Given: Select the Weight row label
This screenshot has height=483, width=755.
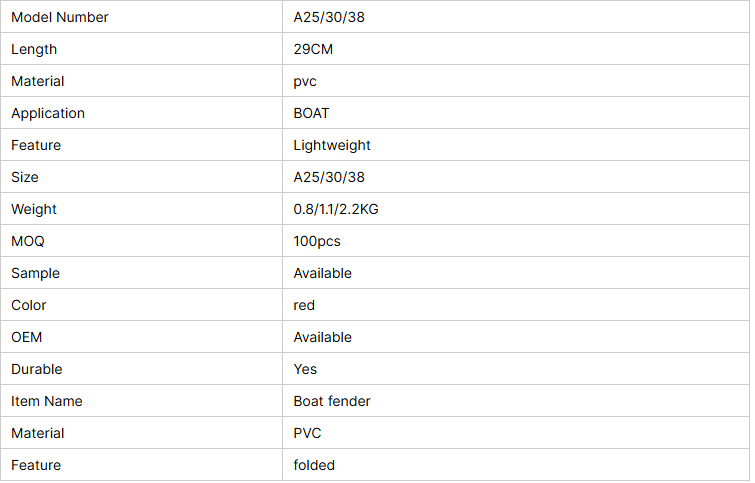Looking at the screenshot, I should click(x=34, y=209).
